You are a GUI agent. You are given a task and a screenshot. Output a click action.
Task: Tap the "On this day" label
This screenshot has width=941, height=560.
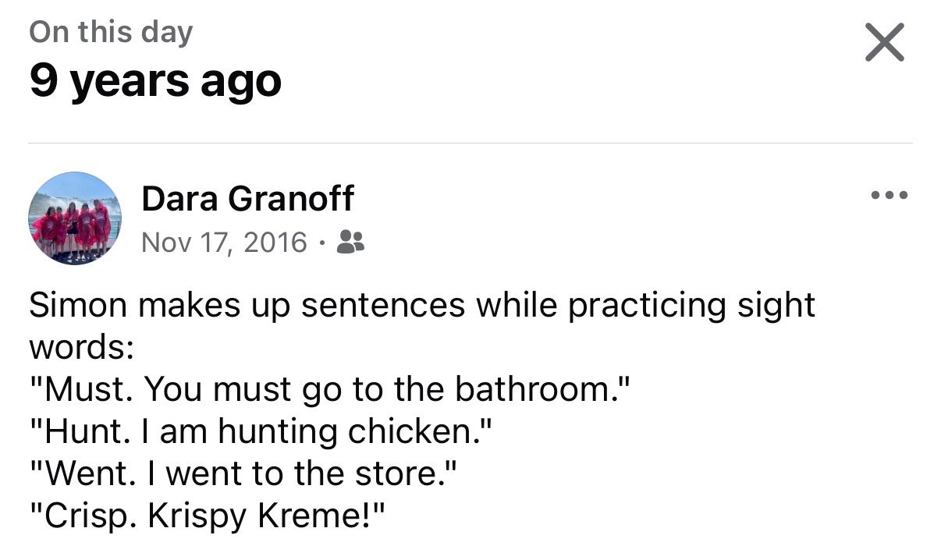tap(111, 32)
